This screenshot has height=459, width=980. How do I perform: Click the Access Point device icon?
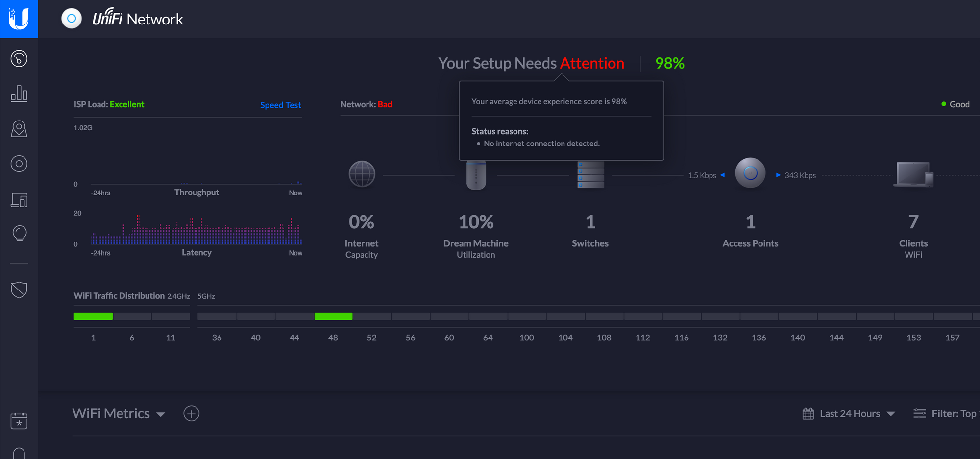[750, 173]
